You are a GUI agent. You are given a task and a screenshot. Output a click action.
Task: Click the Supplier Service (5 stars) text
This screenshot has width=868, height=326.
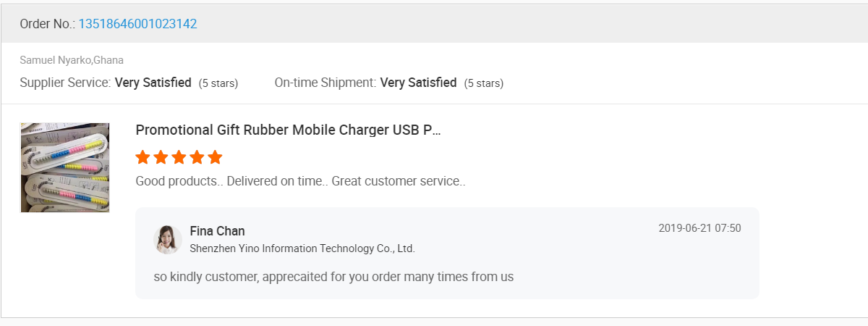pos(218,83)
